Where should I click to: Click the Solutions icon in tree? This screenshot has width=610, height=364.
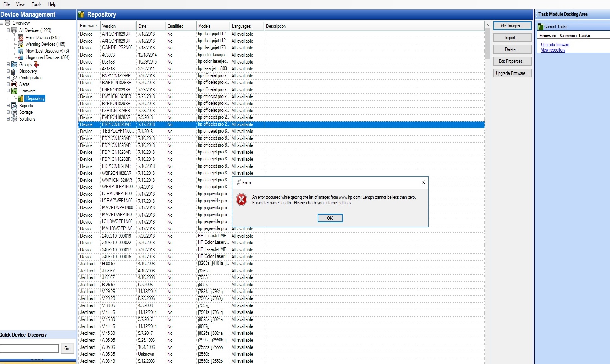pos(14,119)
